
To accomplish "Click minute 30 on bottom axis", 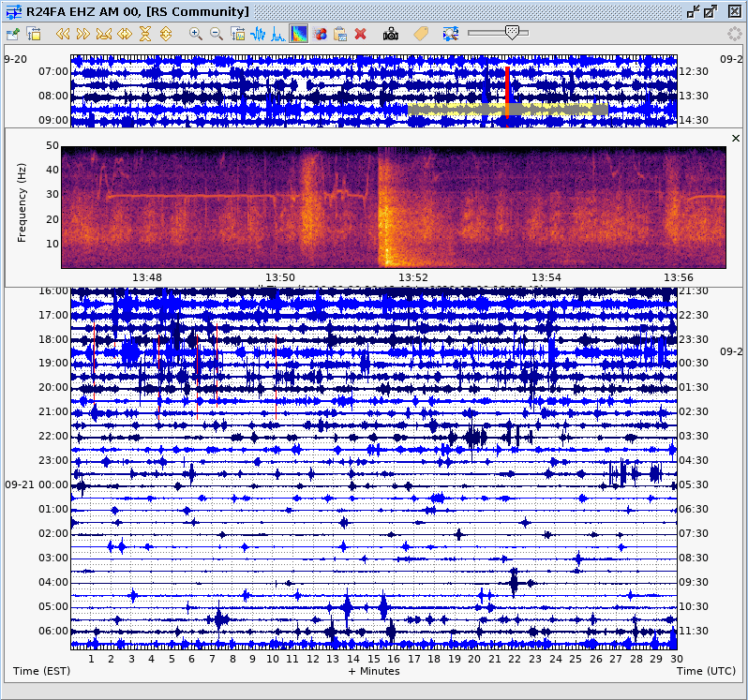I will click(x=676, y=659).
